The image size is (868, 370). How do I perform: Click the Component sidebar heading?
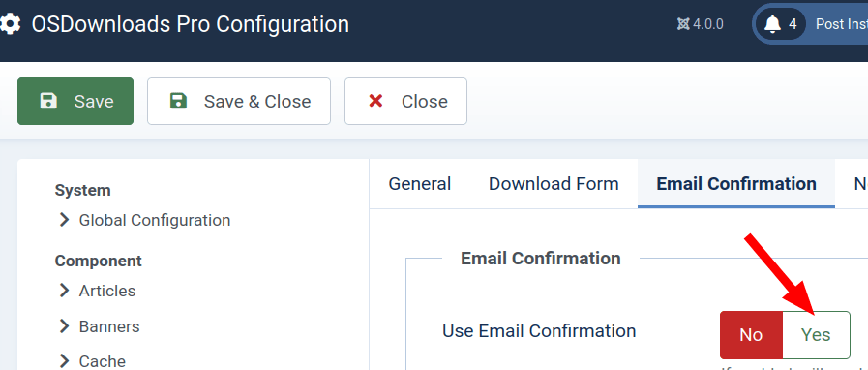(x=98, y=261)
